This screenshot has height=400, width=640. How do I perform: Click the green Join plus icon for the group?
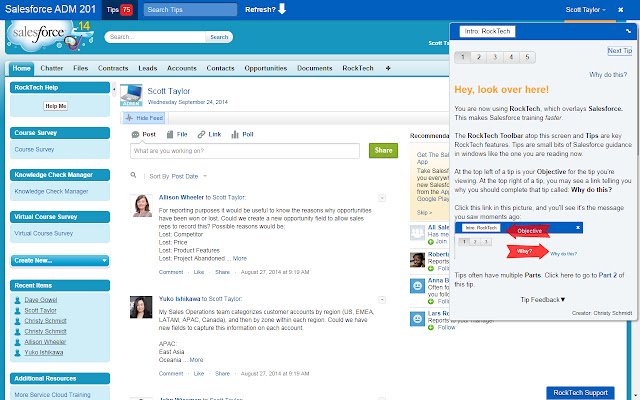click(x=431, y=242)
